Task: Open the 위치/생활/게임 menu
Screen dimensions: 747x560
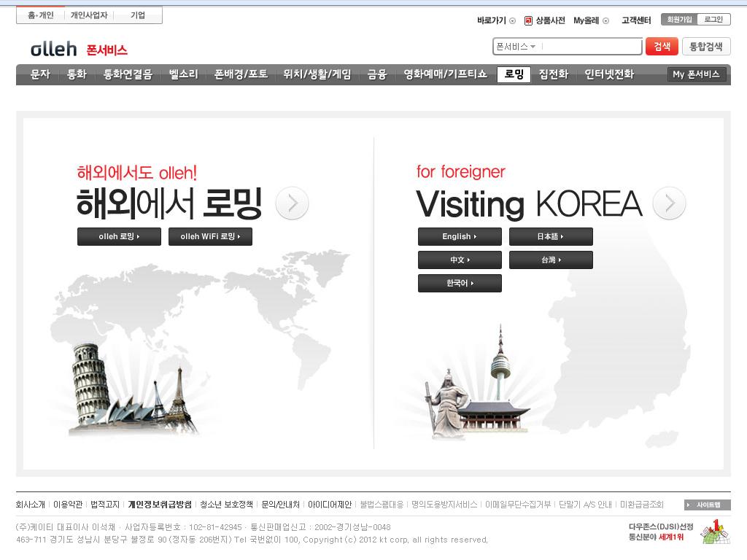Action: point(317,74)
